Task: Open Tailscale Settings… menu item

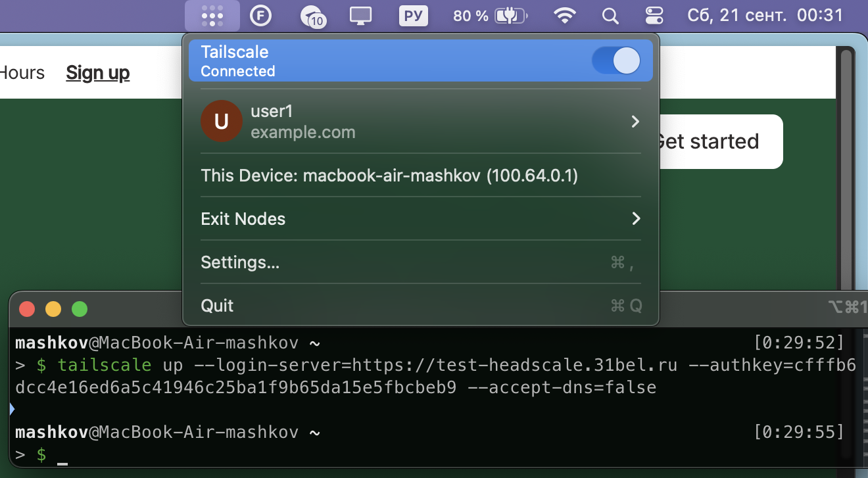Action: point(421,262)
